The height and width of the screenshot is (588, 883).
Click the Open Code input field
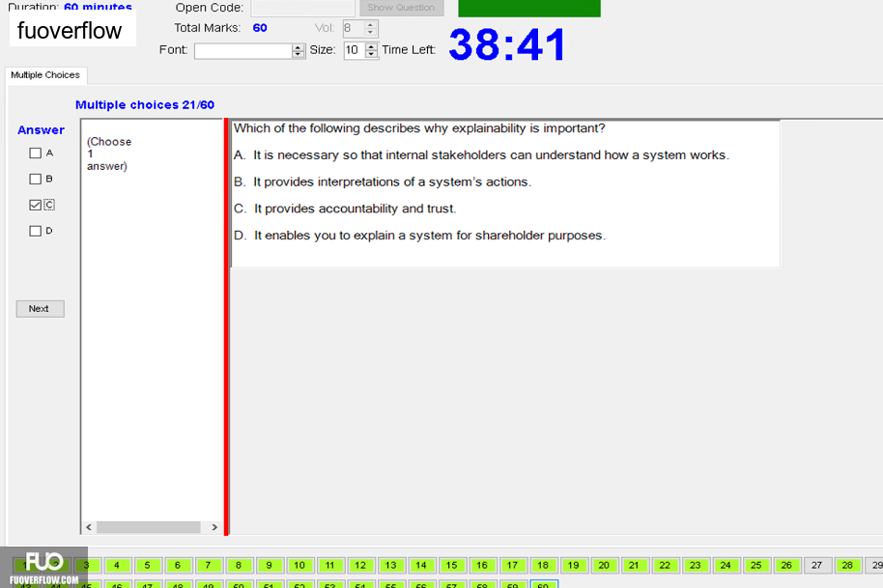[303, 8]
